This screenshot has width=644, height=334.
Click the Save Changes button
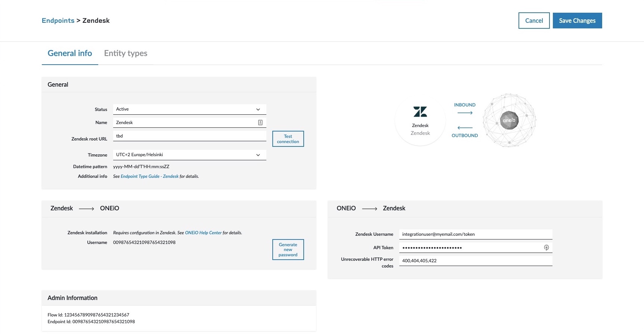(x=578, y=21)
